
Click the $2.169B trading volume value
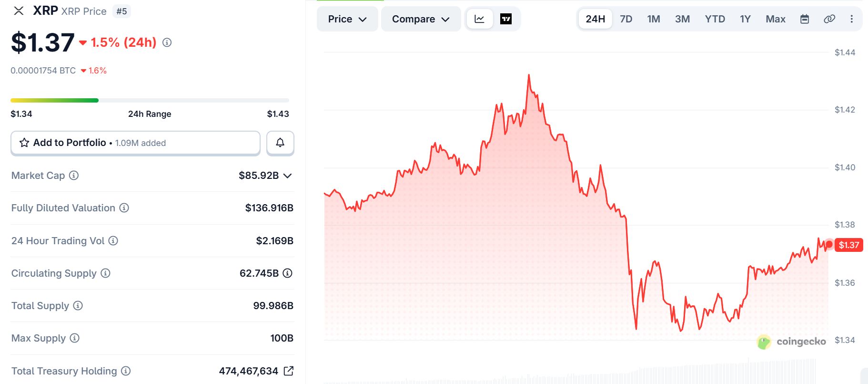click(x=275, y=241)
